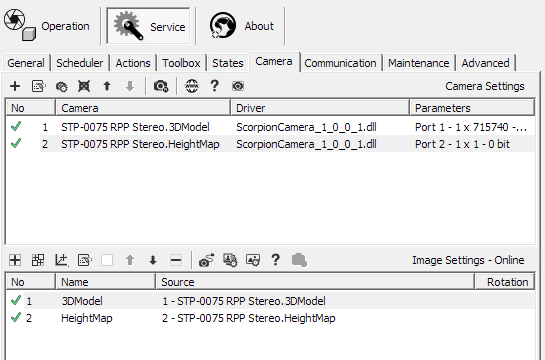The height and width of the screenshot is (360, 545).
Task: Open help in Camera Settings toolbar
Action: tap(215, 85)
